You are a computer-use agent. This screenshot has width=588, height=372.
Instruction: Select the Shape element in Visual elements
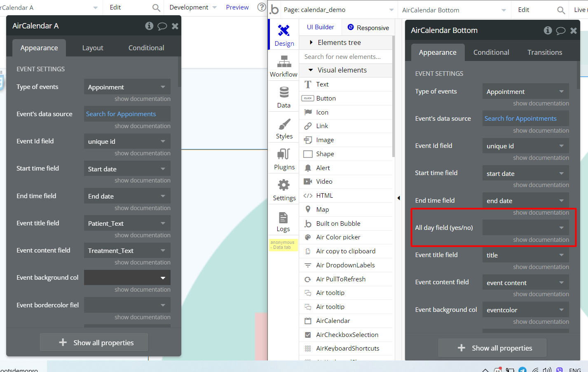(x=346, y=154)
